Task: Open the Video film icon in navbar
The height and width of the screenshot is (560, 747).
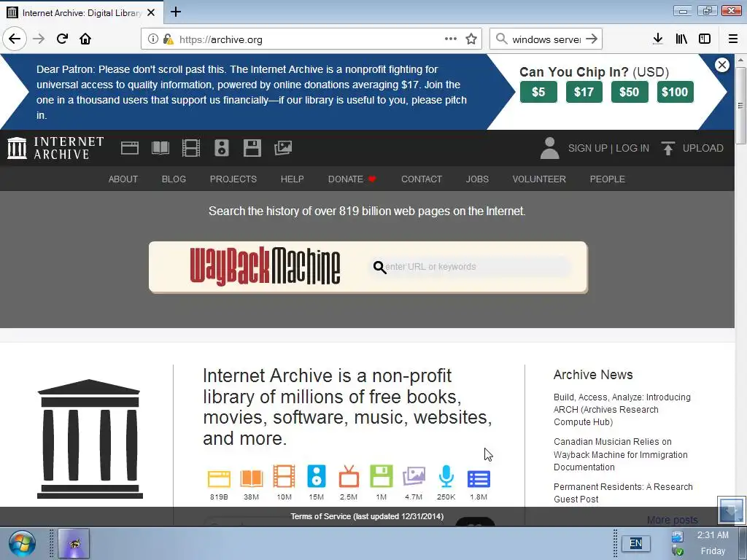Action: (x=191, y=148)
